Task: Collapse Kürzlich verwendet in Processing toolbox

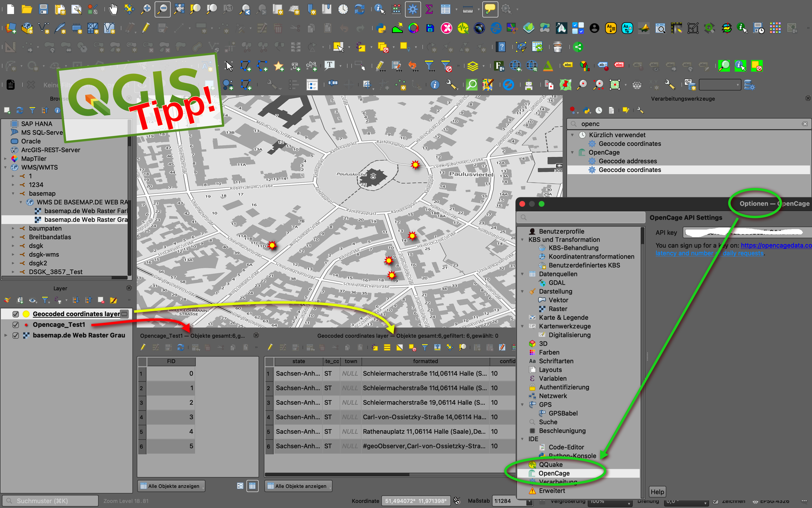Action: click(x=573, y=135)
